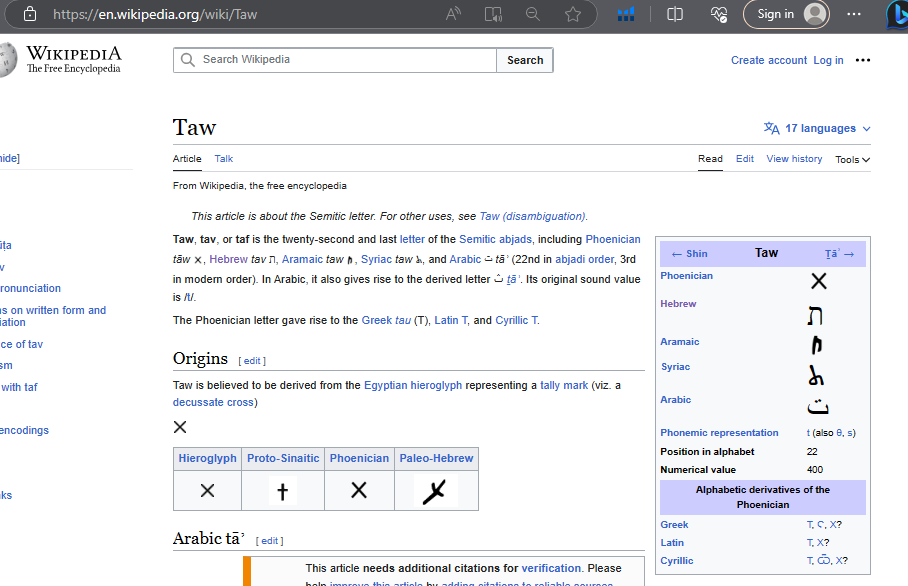This screenshot has width=908, height=586.
Task: Add page to favorites with star icon
Action: 573,14
